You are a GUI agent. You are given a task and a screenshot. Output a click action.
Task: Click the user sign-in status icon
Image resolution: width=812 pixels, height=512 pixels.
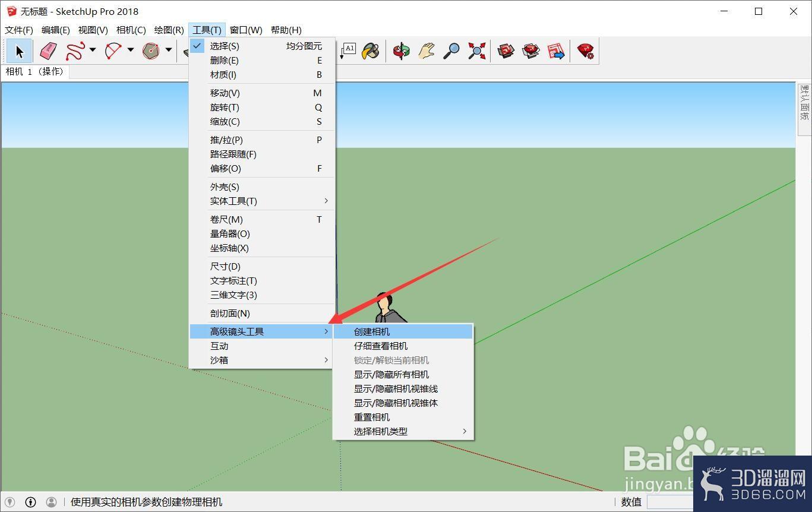pyautogui.click(x=51, y=502)
